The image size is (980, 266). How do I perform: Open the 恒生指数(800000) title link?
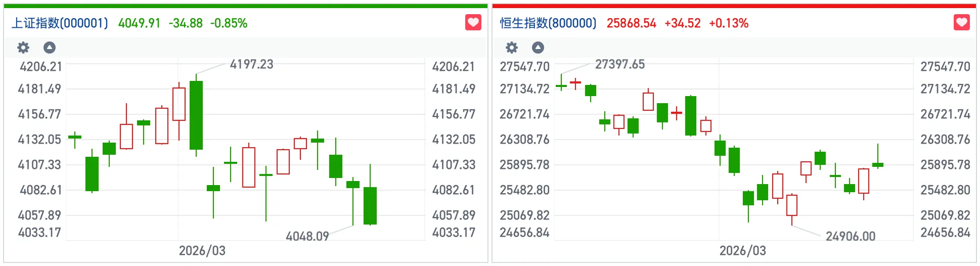(548, 23)
